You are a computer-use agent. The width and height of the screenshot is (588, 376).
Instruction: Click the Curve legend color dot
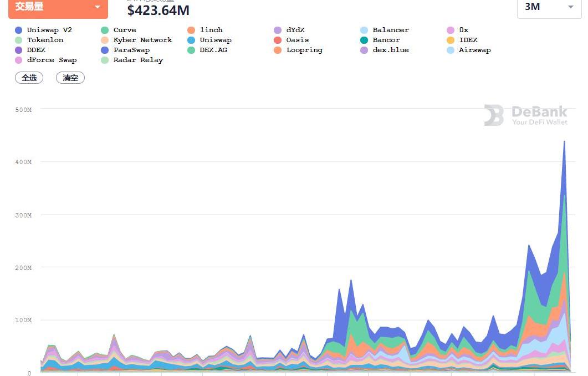(x=105, y=30)
